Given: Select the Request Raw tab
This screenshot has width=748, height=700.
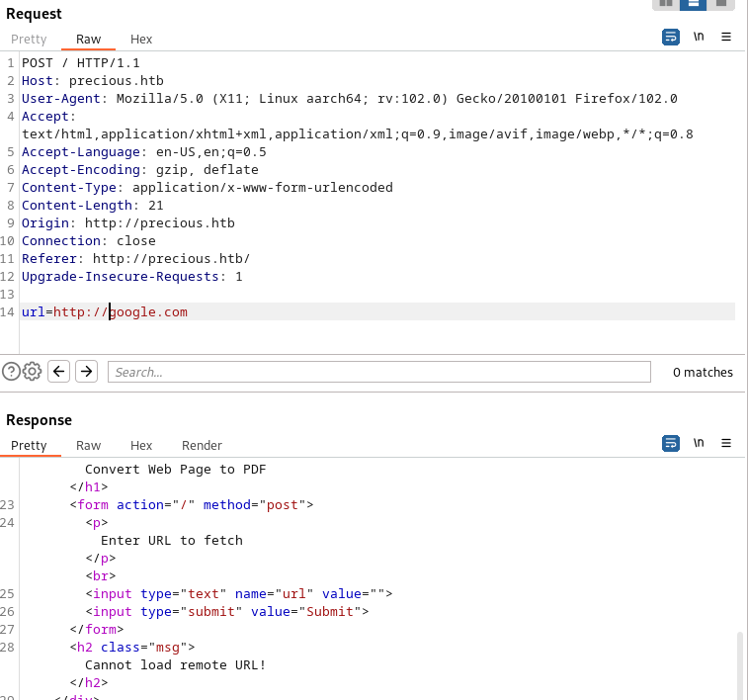Looking at the screenshot, I should pyautogui.click(x=88, y=40).
